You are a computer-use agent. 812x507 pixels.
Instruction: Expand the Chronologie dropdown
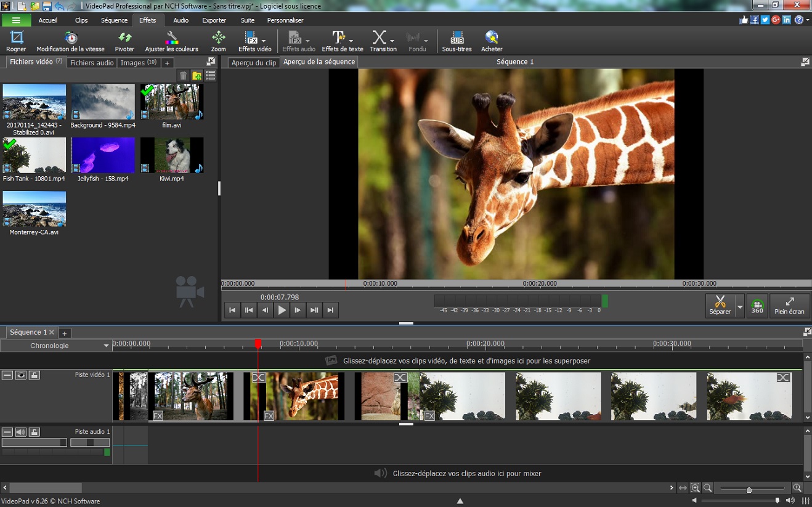[107, 346]
